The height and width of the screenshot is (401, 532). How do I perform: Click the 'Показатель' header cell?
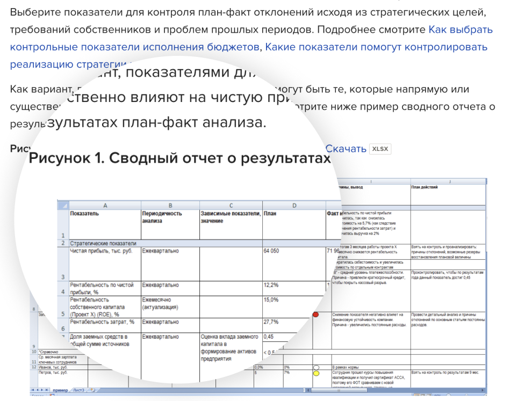(x=105, y=224)
